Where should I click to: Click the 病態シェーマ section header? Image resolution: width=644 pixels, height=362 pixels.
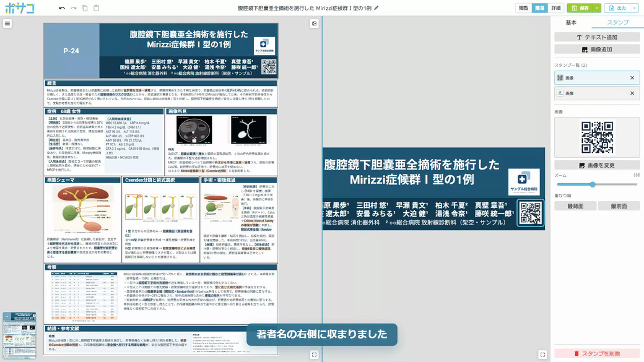pyautogui.click(x=82, y=180)
